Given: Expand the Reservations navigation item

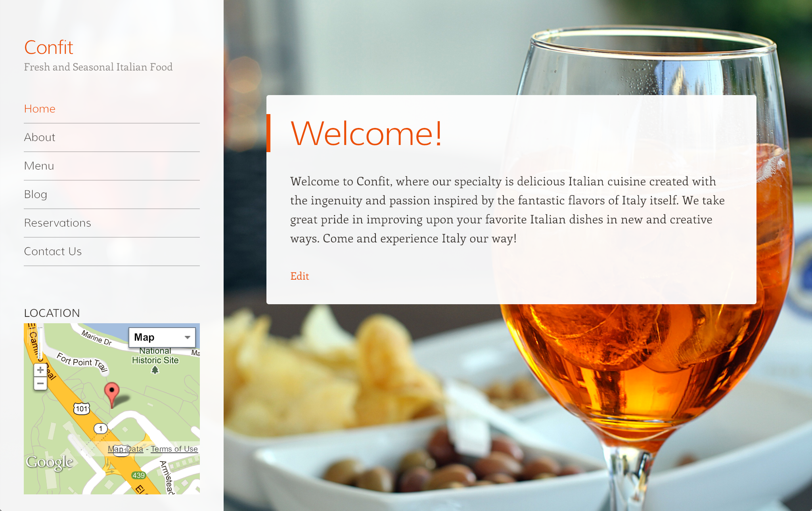Looking at the screenshot, I should [57, 223].
